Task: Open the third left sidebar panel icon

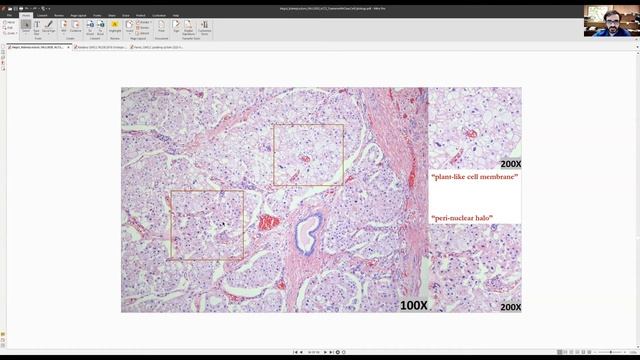Action: tap(3, 58)
